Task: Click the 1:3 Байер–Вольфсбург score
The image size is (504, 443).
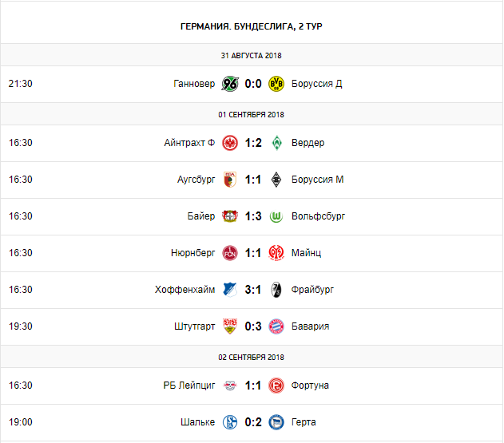Action: tap(253, 216)
